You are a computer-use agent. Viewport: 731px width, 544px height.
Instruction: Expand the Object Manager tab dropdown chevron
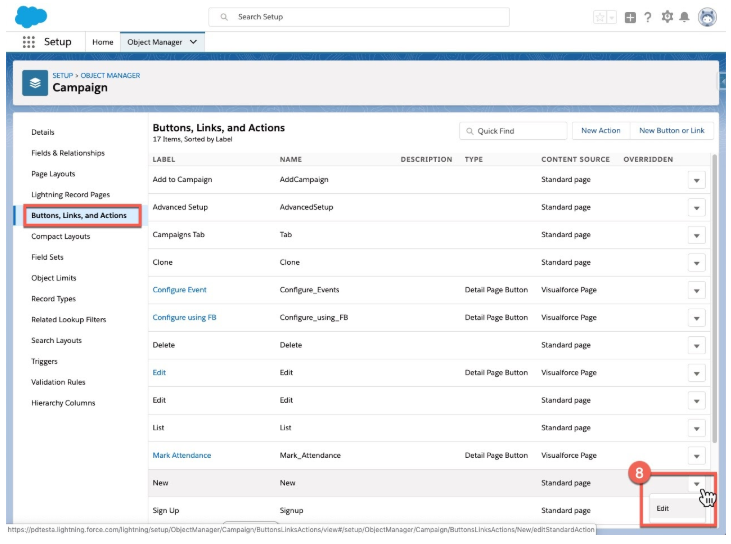(x=193, y=42)
